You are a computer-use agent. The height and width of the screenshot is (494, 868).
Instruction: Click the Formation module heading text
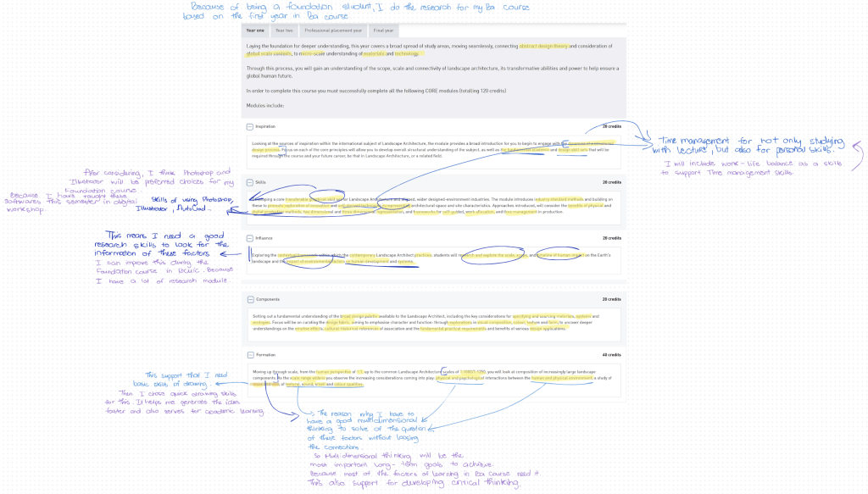(x=265, y=355)
